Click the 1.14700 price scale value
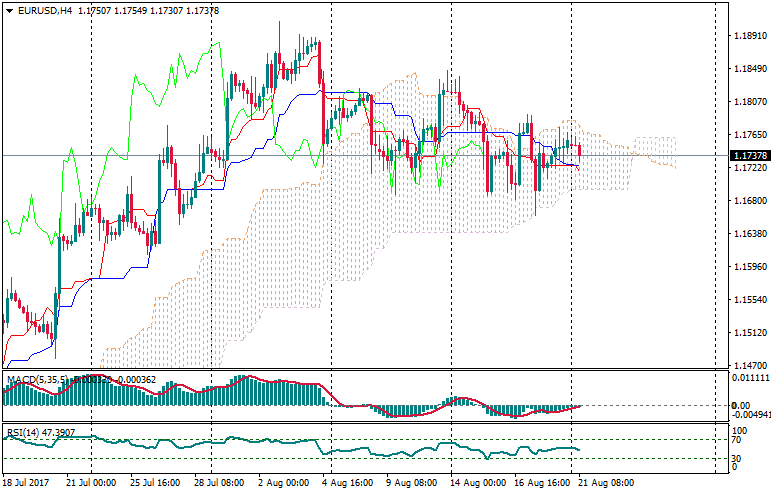This screenshot has height=494, width=771. [x=745, y=366]
